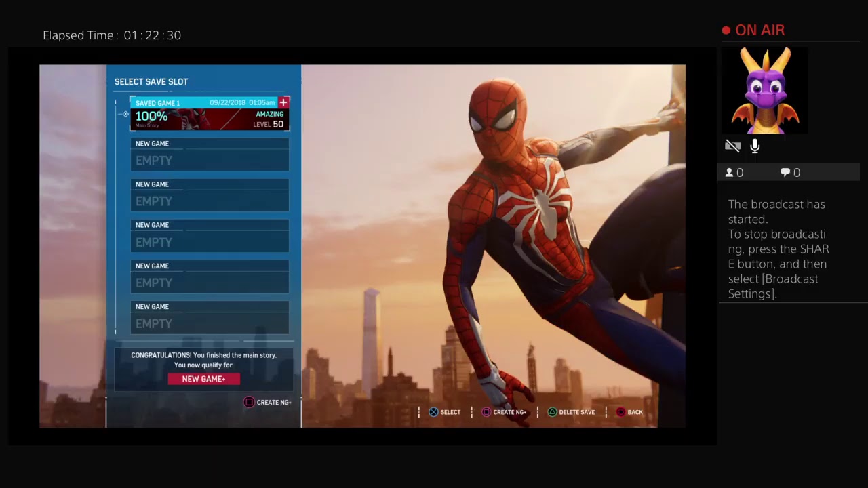The width and height of the screenshot is (868, 488).
Task: Click the SELECT SAVE SLOT heading
Action: [151, 82]
